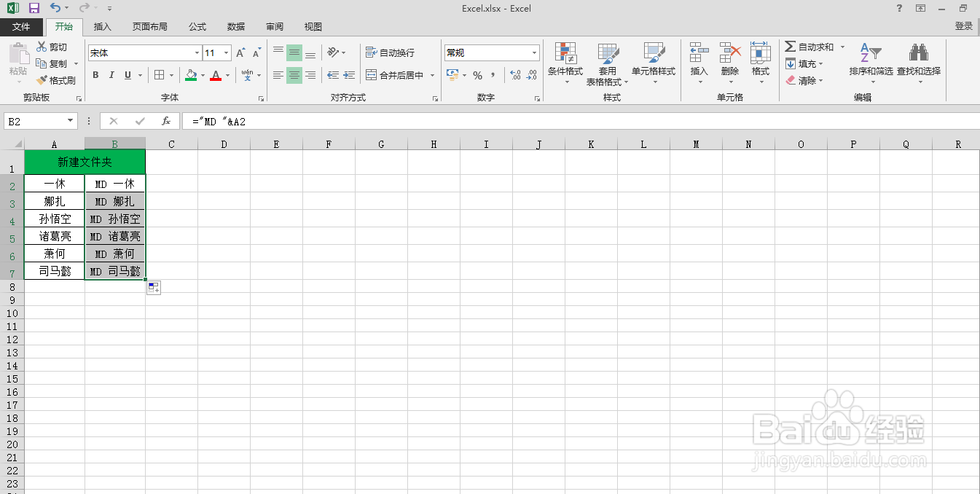Switch to the 插入 Insert tab
980x494 pixels.
tap(103, 26)
